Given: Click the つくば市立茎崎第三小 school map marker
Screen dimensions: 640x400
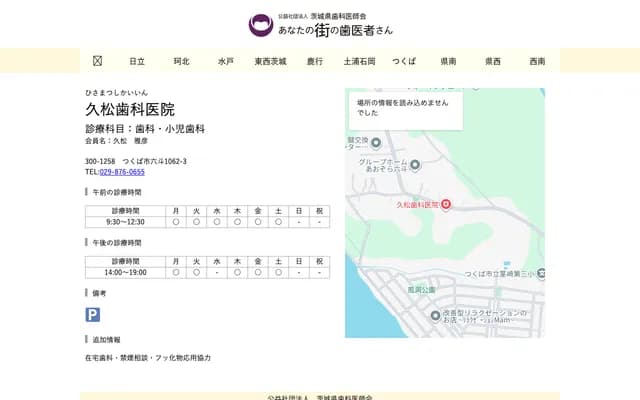Looking at the screenshot, I should pyautogui.click(x=540, y=273).
